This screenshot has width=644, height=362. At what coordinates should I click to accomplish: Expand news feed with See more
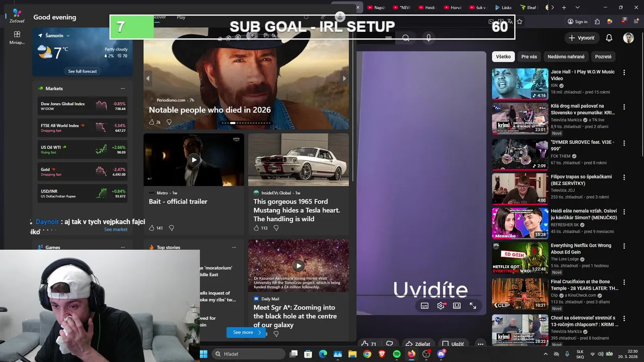tap(246, 332)
